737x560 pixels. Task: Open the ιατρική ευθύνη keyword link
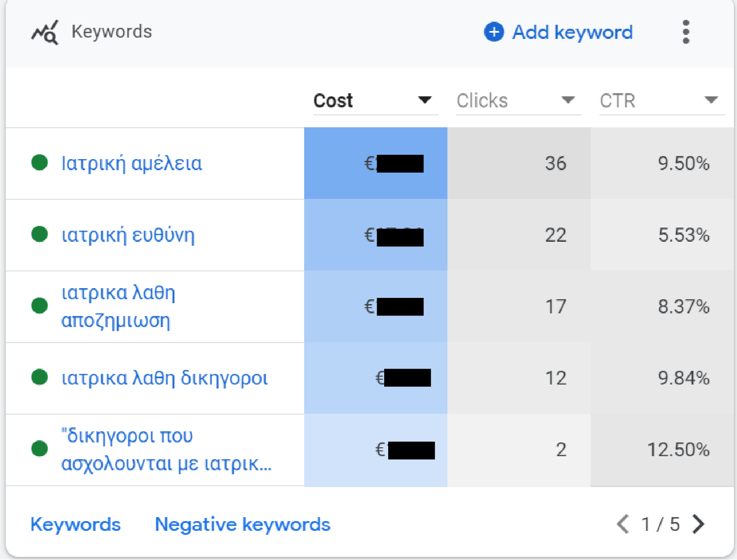coord(128,235)
